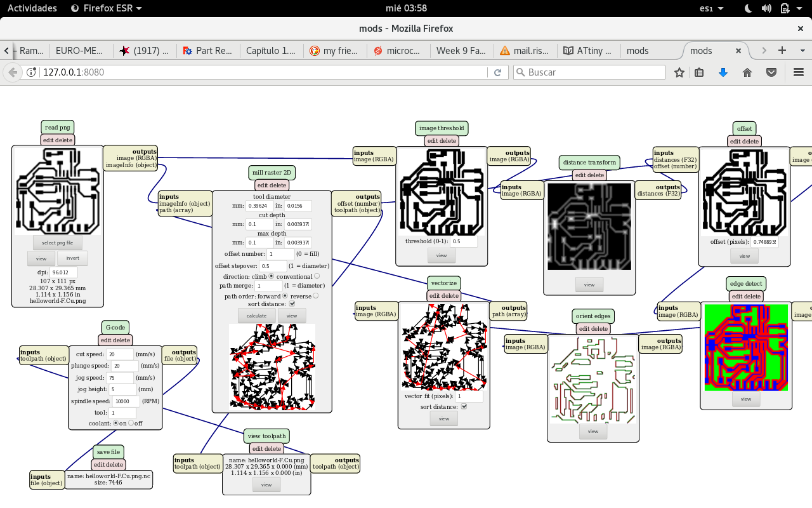Go to Firefox home page icon
The image size is (812, 508).
coord(747,72)
